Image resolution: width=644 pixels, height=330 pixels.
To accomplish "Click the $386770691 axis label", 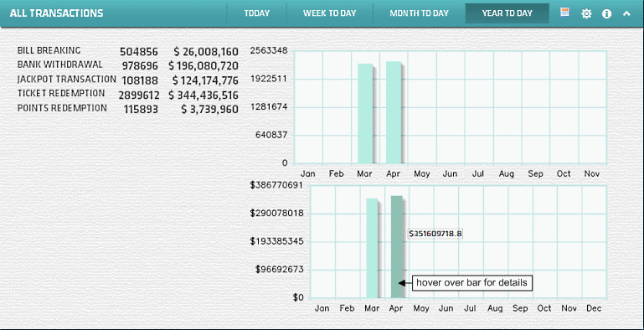I will (276, 185).
